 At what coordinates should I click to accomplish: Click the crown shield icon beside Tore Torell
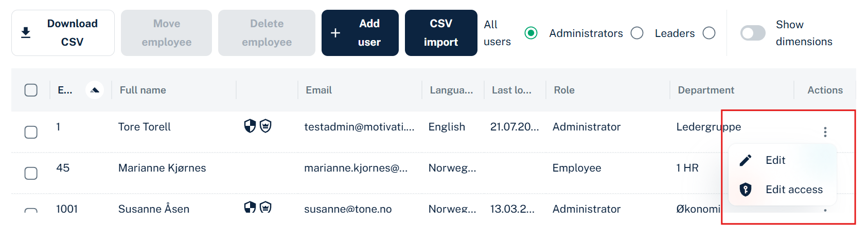[x=265, y=126]
